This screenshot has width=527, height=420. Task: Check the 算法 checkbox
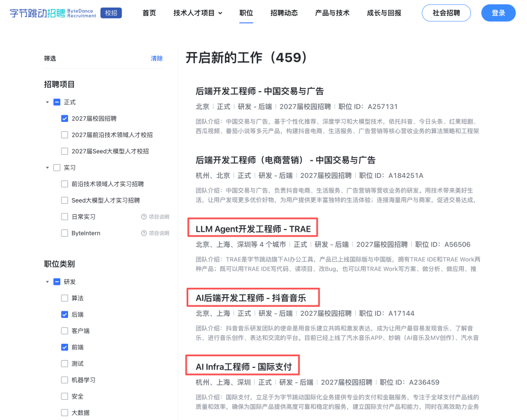coord(65,298)
